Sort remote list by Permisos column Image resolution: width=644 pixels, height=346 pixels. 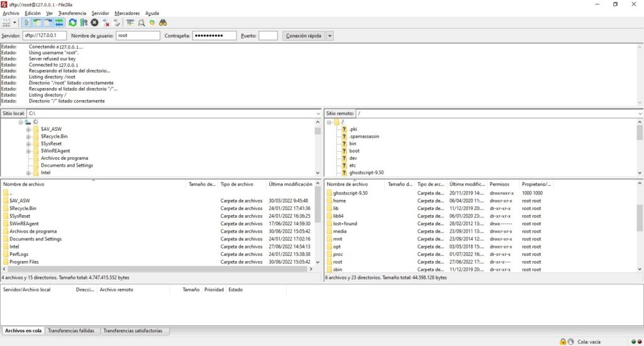point(502,184)
